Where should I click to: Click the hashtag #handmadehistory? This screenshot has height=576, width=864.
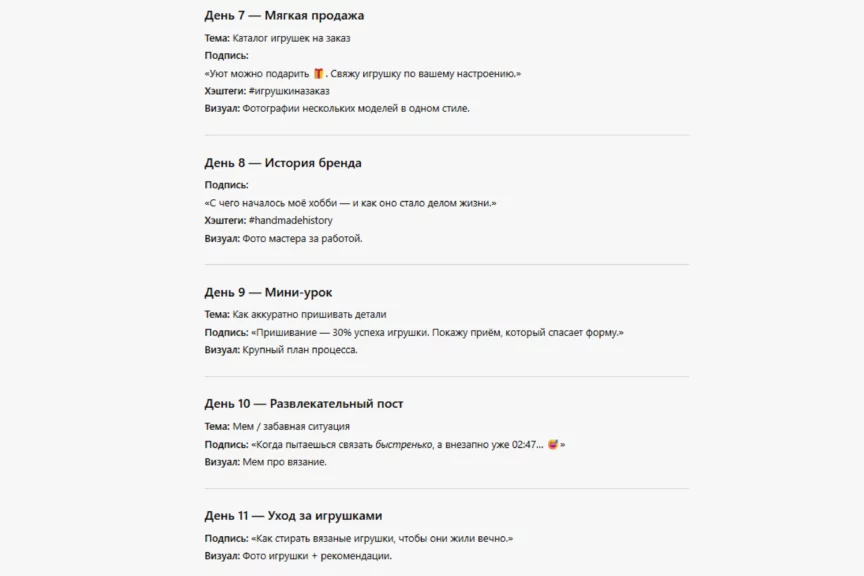(x=290, y=220)
